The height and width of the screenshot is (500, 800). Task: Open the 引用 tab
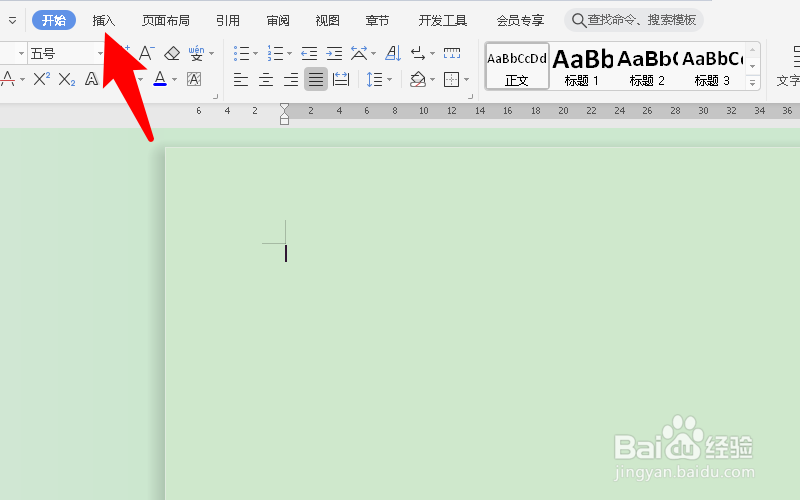tap(228, 20)
